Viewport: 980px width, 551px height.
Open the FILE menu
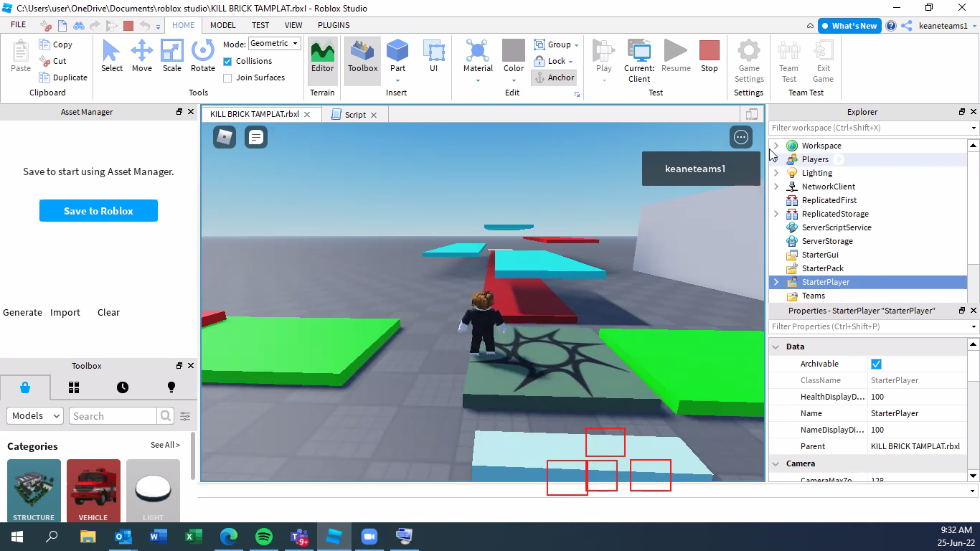pyautogui.click(x=18, y=24)
